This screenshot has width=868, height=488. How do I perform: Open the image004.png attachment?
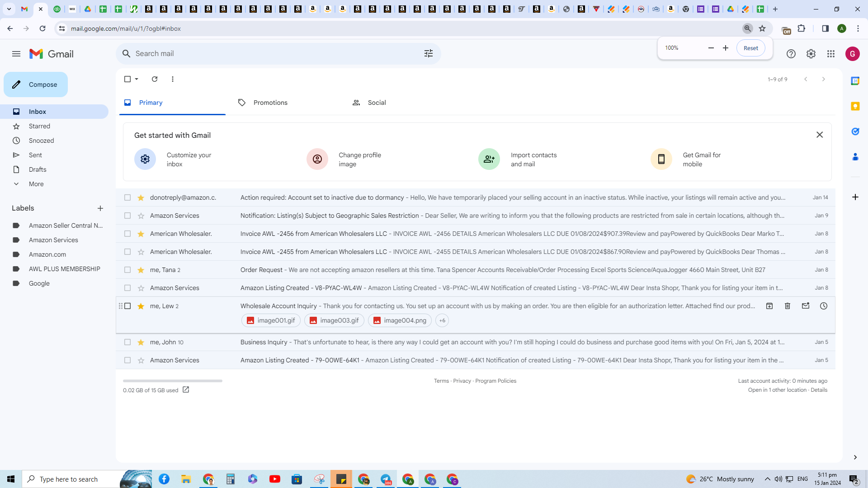(x=400, y=320)
